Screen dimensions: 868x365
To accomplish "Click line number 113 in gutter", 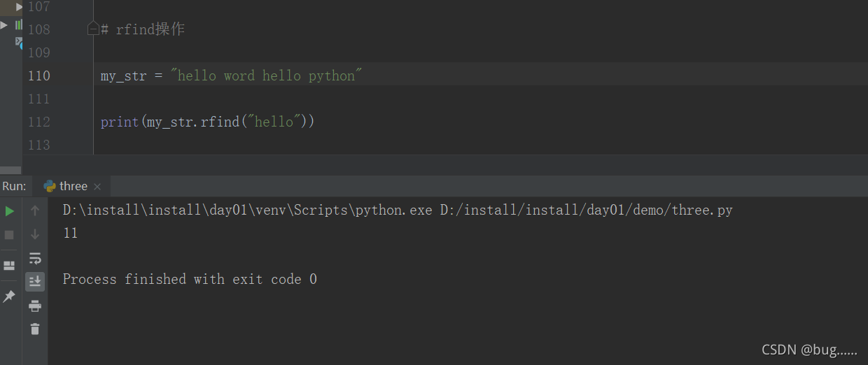I will [x=38, y=145].
